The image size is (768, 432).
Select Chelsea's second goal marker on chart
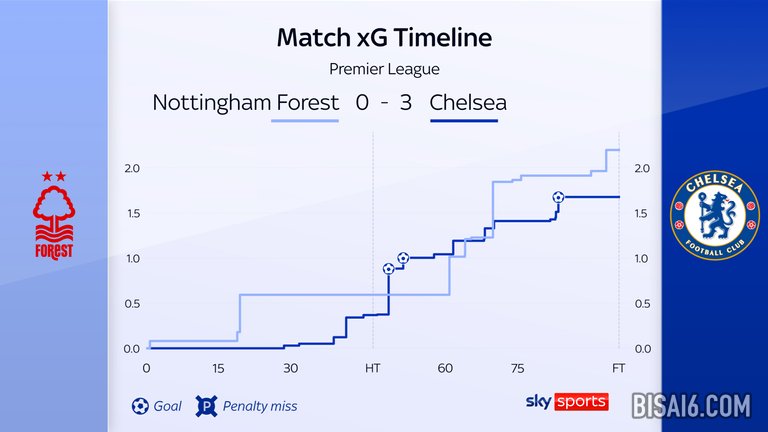click(x=403, y=258)
